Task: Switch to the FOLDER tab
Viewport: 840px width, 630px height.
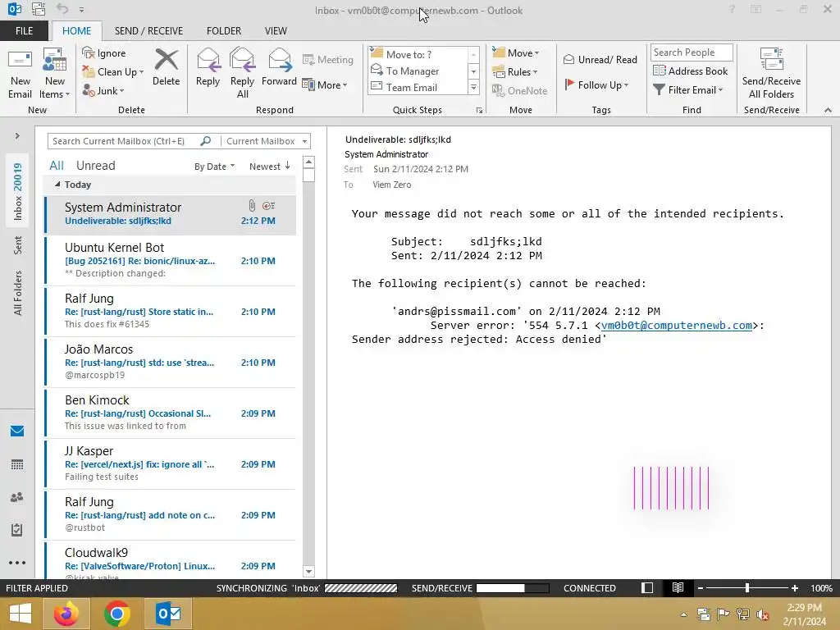Action: pos(224,31)
